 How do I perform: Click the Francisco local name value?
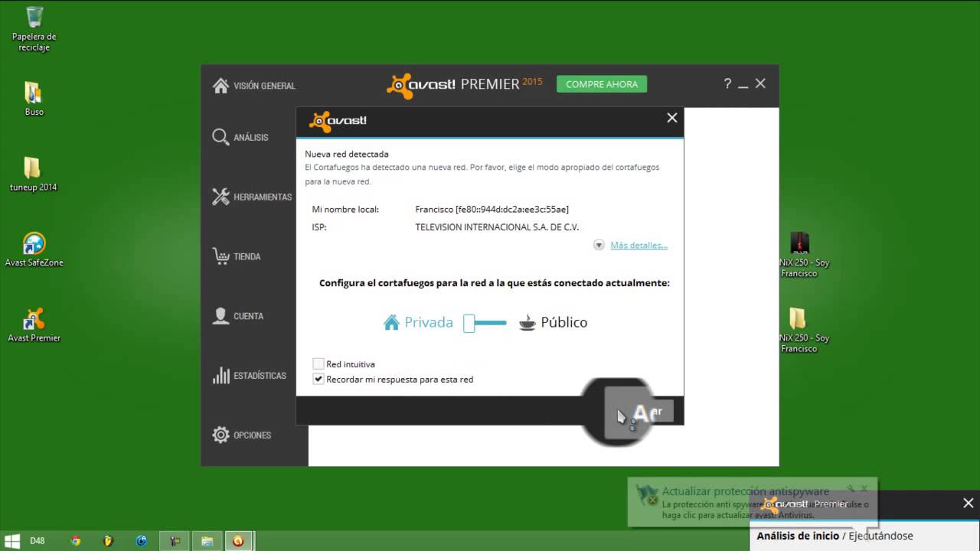pos(492,209)
